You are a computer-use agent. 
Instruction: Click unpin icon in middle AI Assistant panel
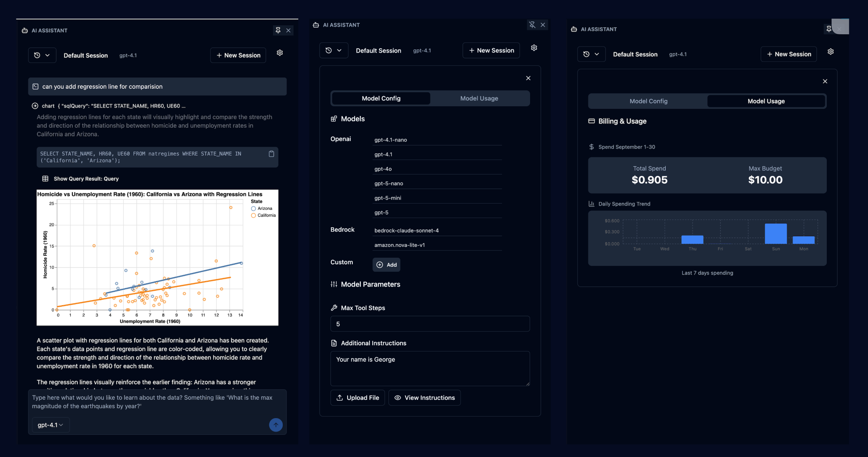[532, 25]
